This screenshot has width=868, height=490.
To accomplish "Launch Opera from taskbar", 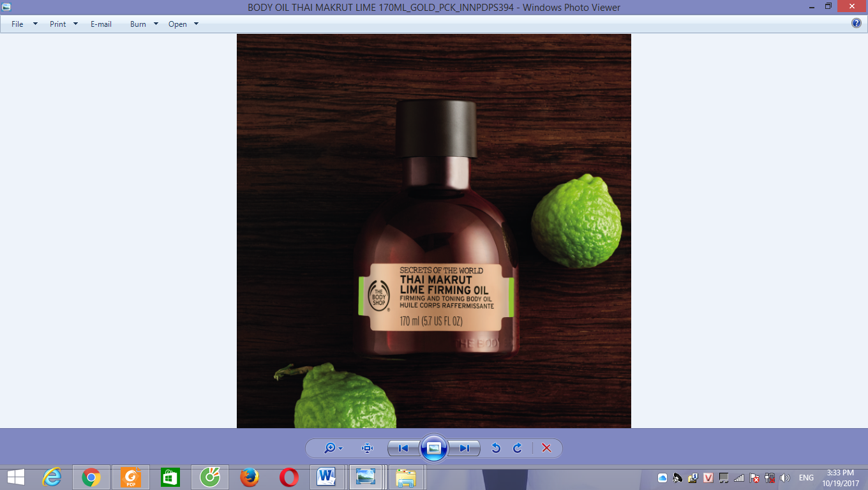I will (289, 477).
